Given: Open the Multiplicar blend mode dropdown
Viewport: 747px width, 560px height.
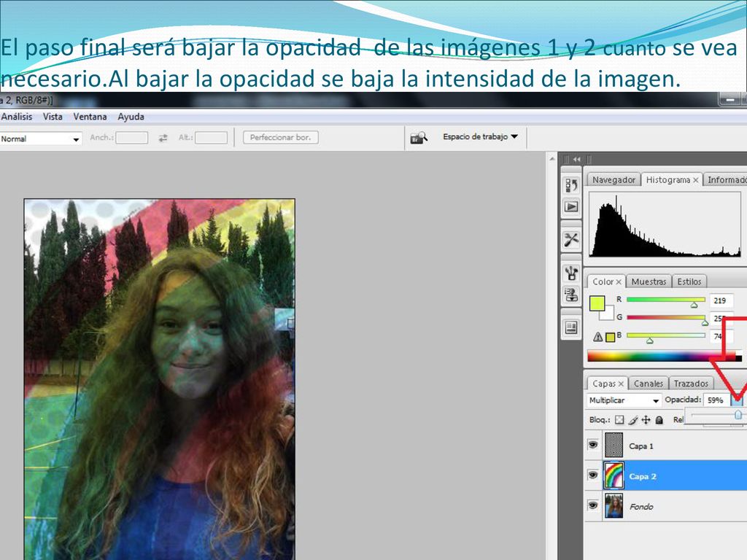Looking at the screenshot, I should pyautogui.click(x=624, y=400).
